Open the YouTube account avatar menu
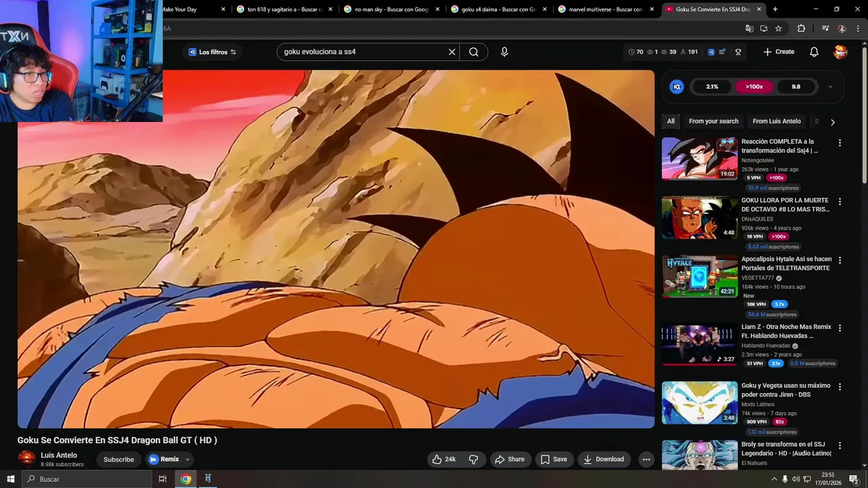868x488 pixels. [840, 52]
